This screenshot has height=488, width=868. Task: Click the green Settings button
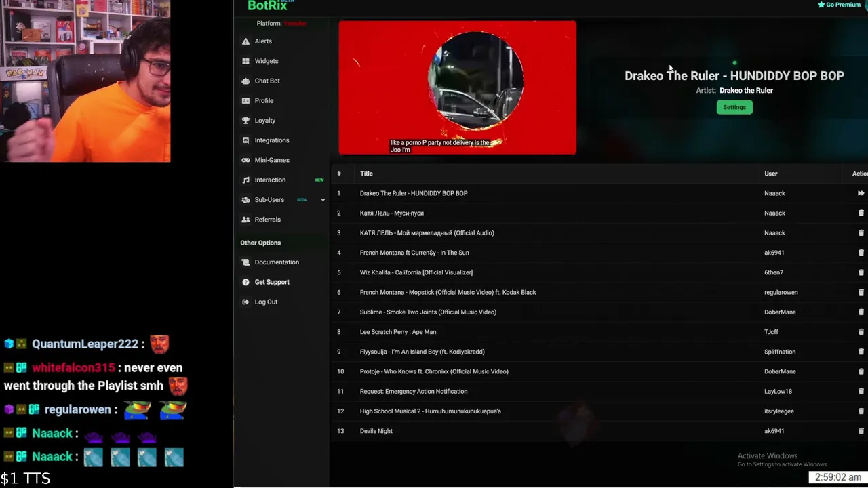point(734,107)
